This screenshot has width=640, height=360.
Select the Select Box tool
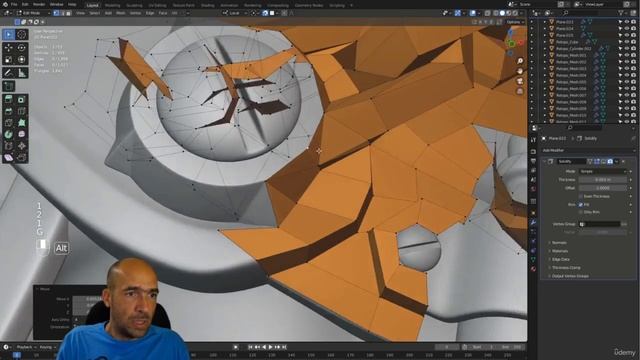point(9,34)
